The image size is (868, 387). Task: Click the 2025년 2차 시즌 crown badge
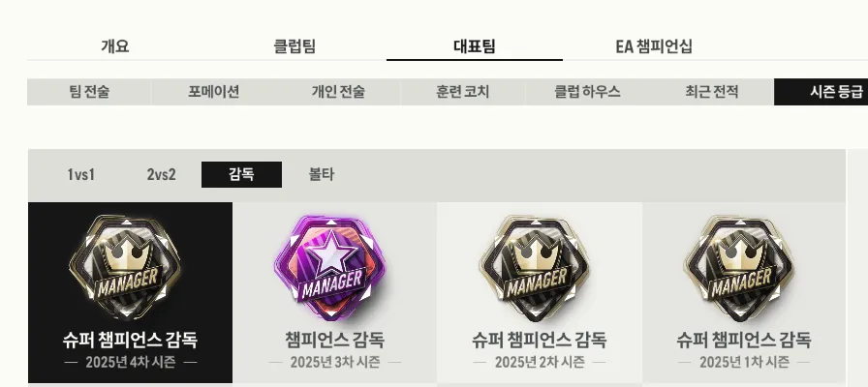point(536,269)
